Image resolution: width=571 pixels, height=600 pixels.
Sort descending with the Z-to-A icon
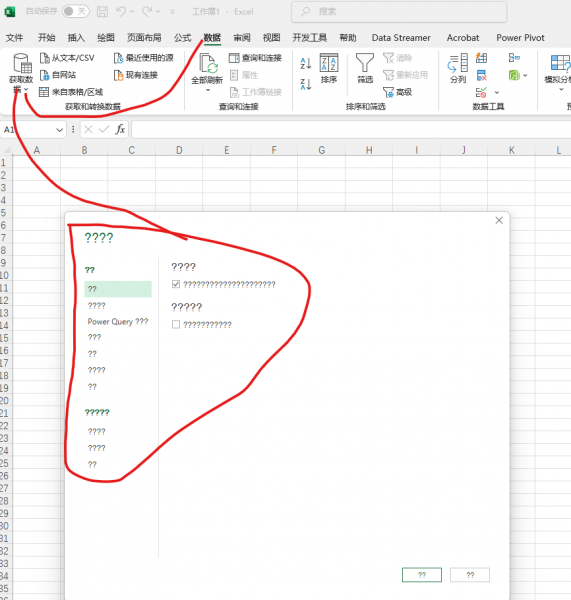[x=306, y=84]
